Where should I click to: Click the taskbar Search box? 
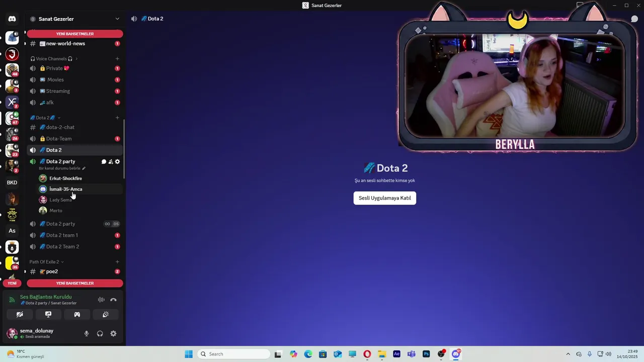pyautogui.click(x=234, y=354)
